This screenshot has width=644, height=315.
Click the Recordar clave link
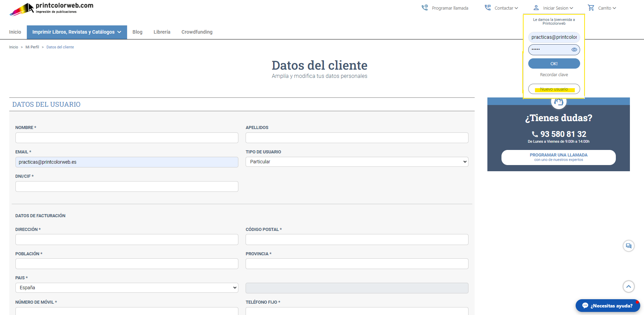(554, 75)
